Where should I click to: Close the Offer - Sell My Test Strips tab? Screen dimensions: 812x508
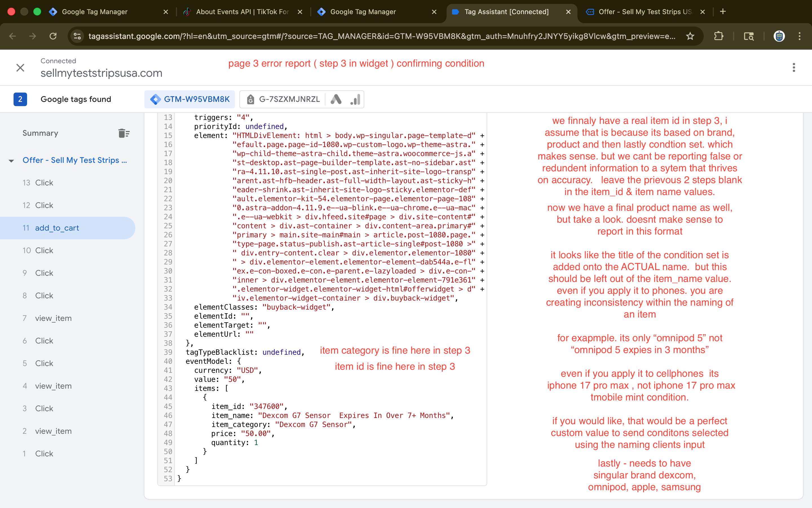pos(703,12)
